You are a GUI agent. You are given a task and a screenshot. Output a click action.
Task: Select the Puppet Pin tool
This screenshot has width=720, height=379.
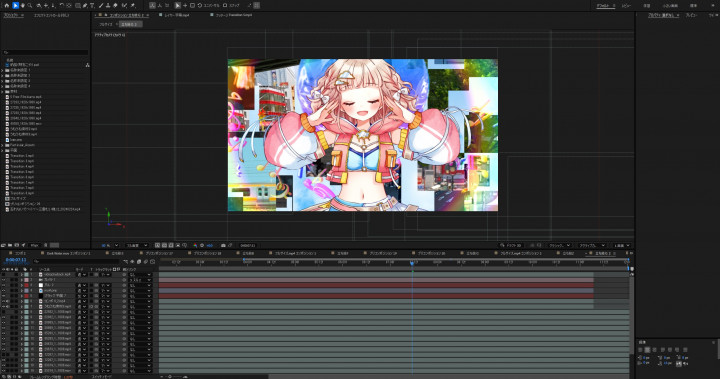coord(133,6)
